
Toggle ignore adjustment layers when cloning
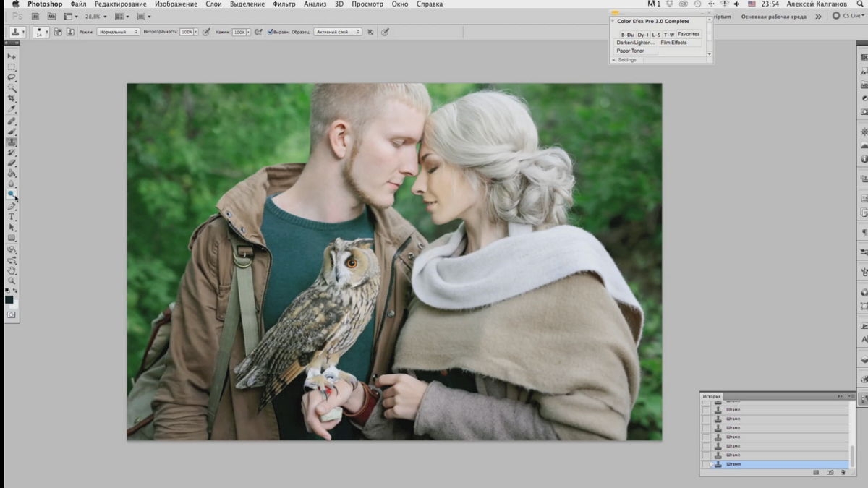click(x=370, y=32)
